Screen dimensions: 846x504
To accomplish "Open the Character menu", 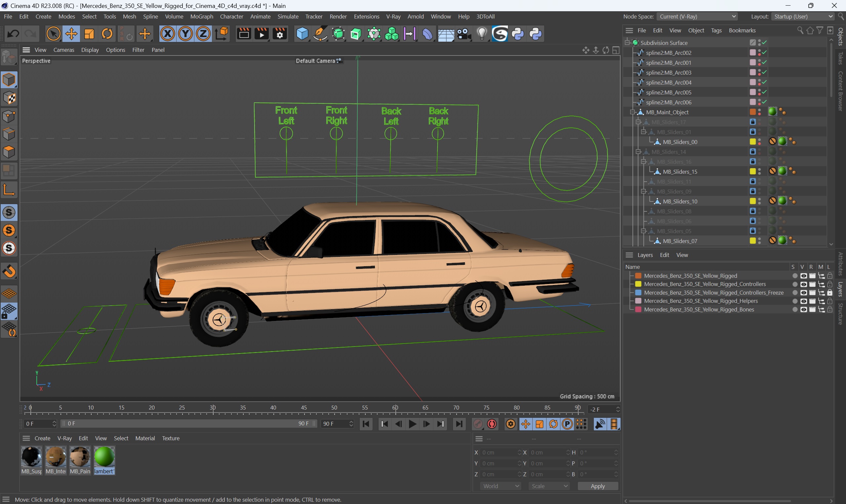I will coord(231,16).
